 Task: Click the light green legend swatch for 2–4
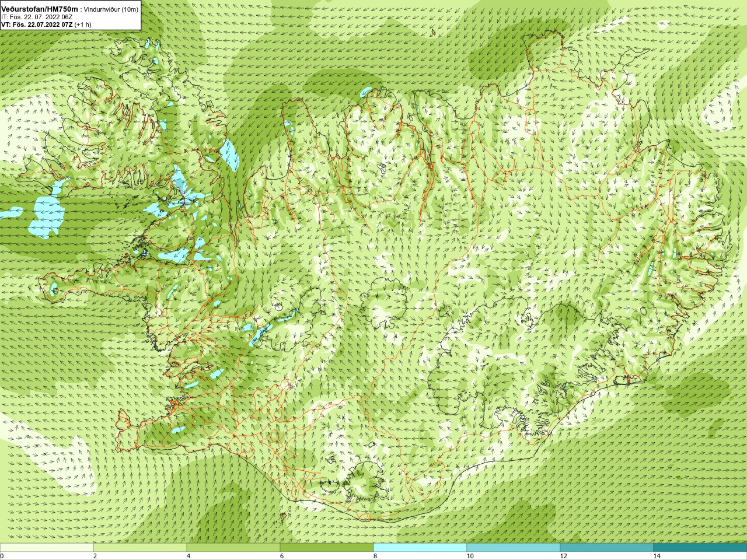click(x=140, y=548)
